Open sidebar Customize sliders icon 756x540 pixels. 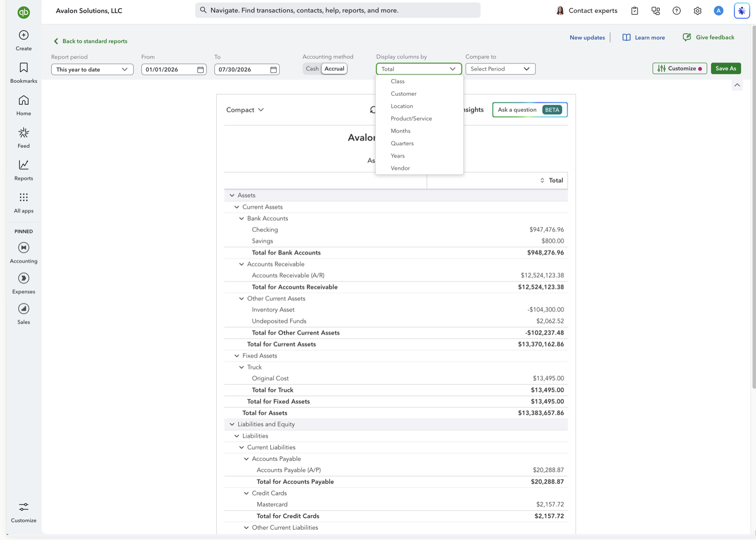(x=24, y=507)
